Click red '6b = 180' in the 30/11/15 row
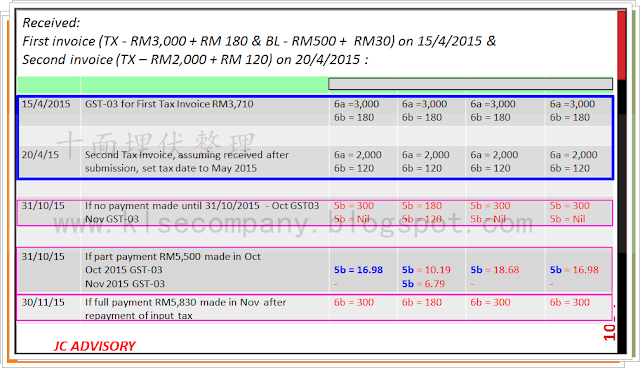 (422, 302)
